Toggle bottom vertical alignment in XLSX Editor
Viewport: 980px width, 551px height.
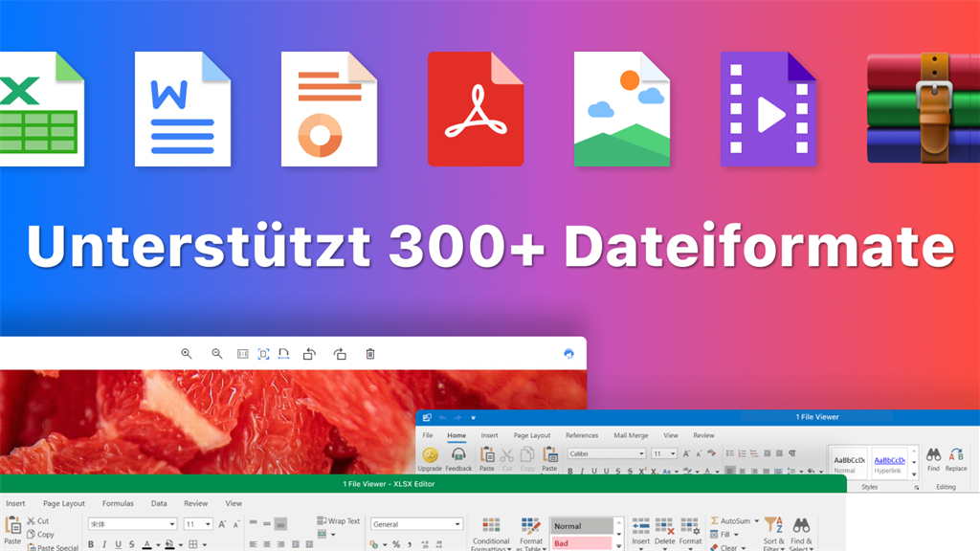280,523
